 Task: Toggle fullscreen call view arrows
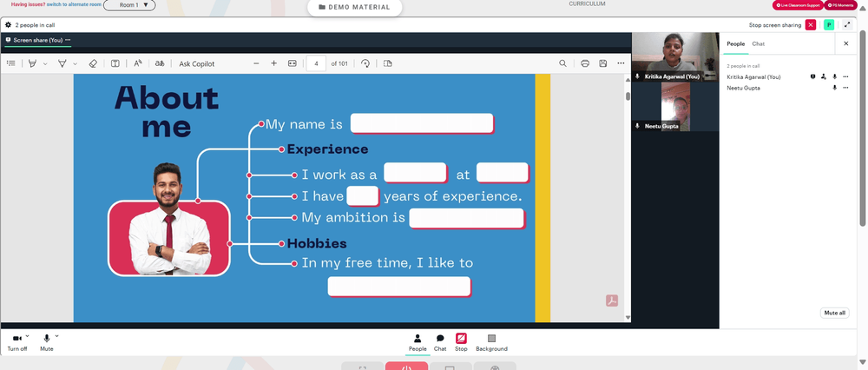click(847, 25)
